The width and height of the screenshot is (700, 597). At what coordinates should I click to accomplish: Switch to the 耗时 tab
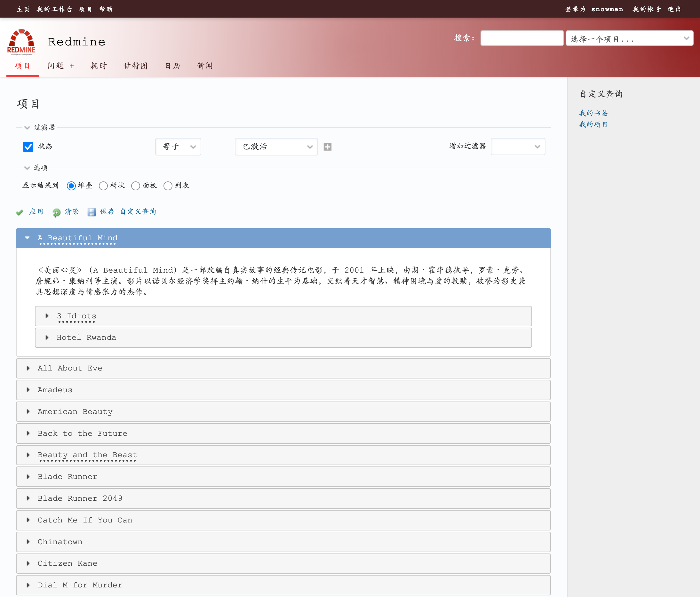click(x=99, y=66)
